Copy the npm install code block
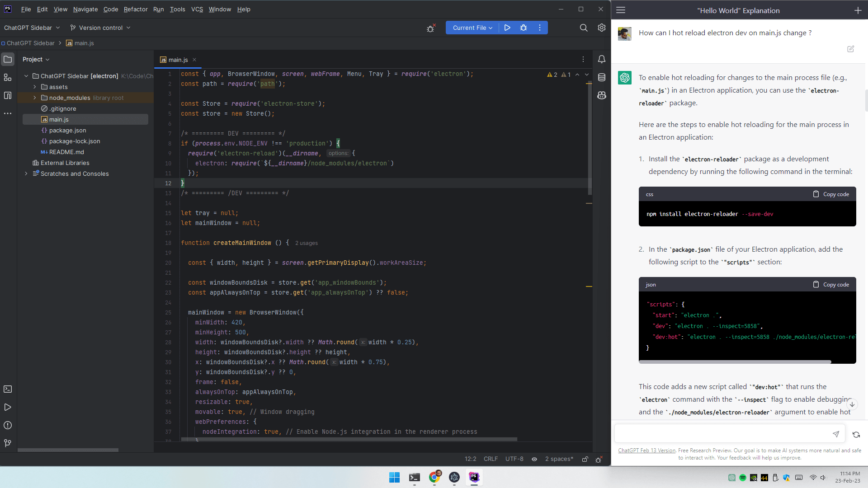Image resolution: width=868 pixels, height=488 pixels. [x=831, y=194]
